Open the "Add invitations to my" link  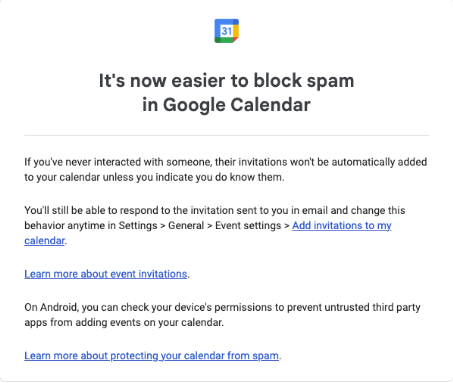(342, 225)
